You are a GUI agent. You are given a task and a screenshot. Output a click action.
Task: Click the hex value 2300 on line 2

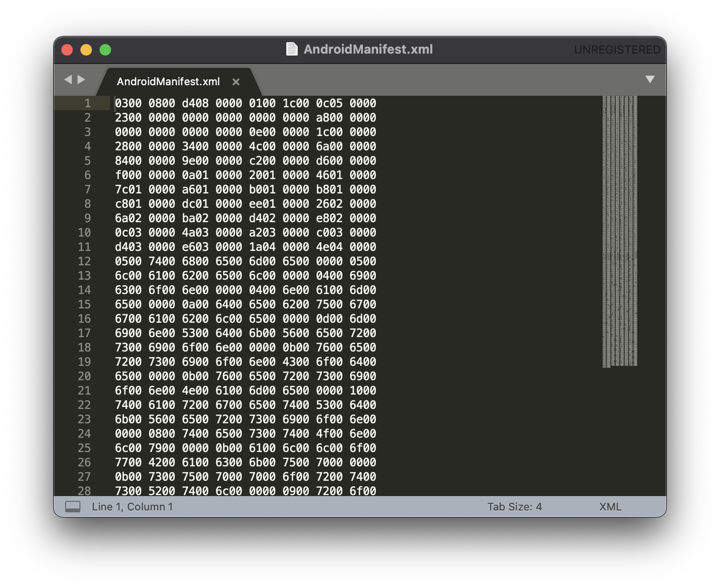point(128,117)
